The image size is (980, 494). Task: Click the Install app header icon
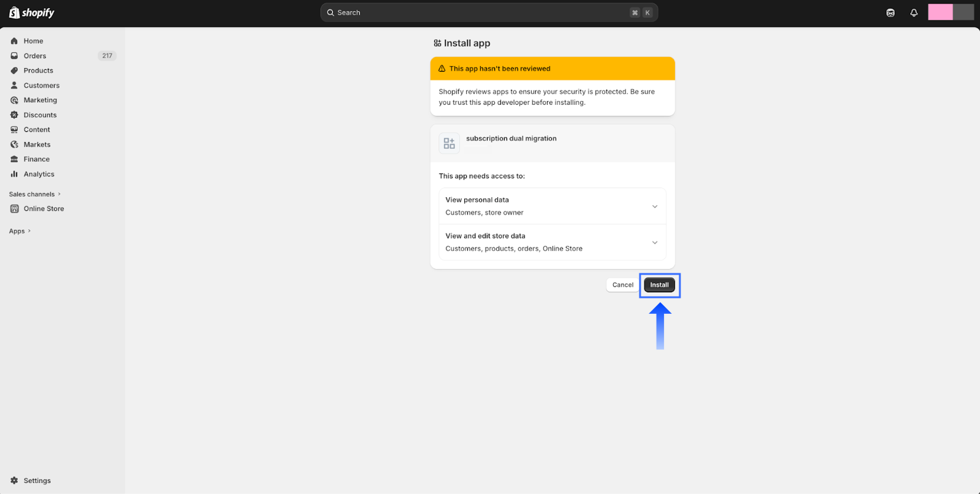tap(437, 43)
